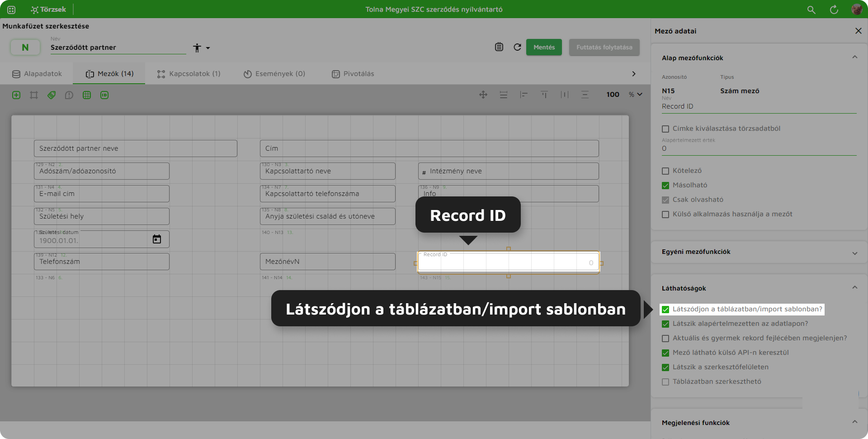Open the zoom percent dropdown
The width and height of the screenshot is (868, 439).
point(636,95)
